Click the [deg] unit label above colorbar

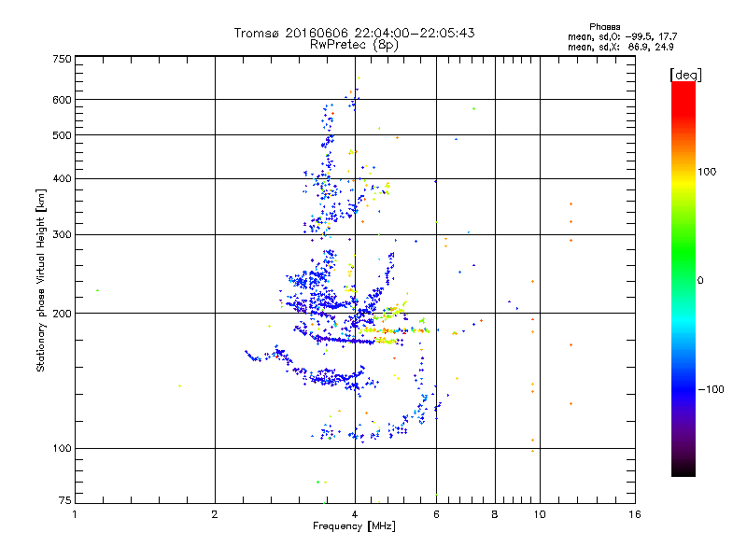click(685, 75)
